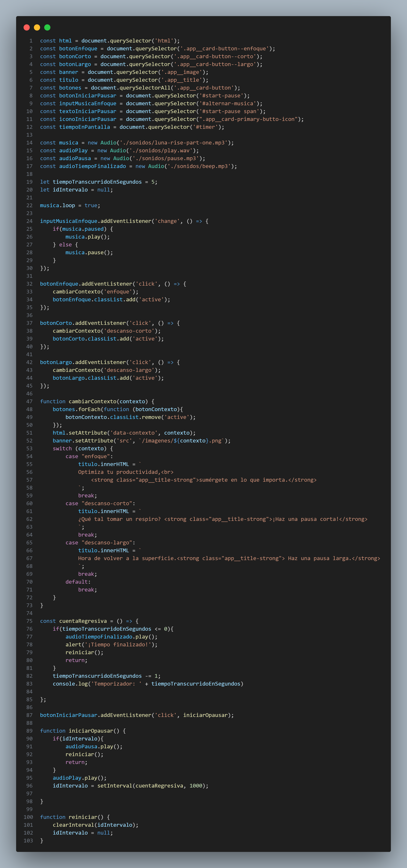
Task: Click the 'botonContexto.classList.remove' call
Action: click(113, 417)
